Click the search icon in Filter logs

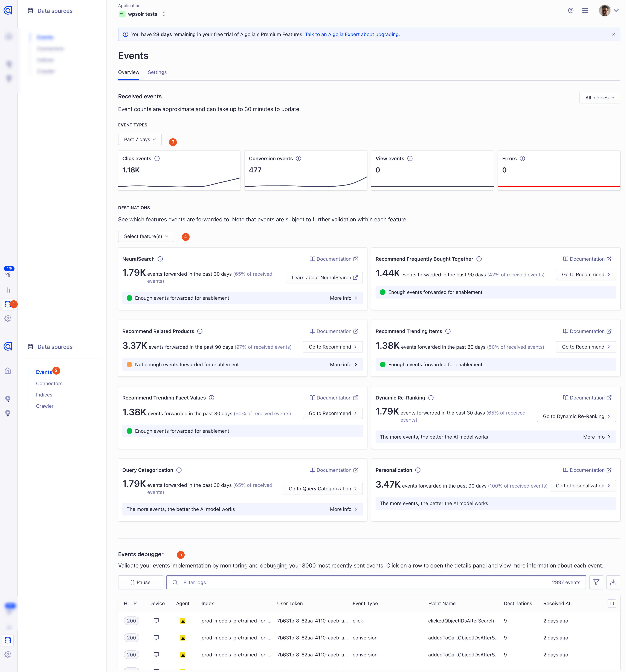[x=175, y=582]
